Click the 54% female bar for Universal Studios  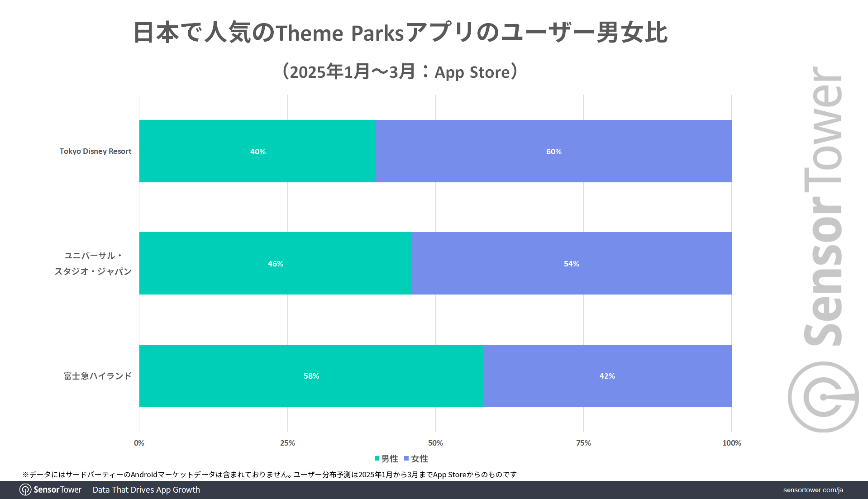tap(571, 263)
